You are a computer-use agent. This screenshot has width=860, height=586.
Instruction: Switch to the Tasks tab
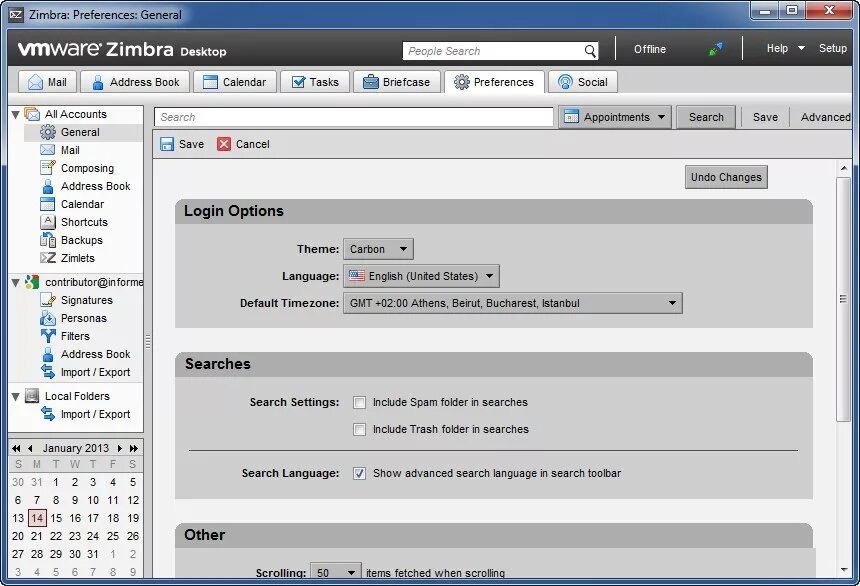pyautogui.click(x=315, y=82)
